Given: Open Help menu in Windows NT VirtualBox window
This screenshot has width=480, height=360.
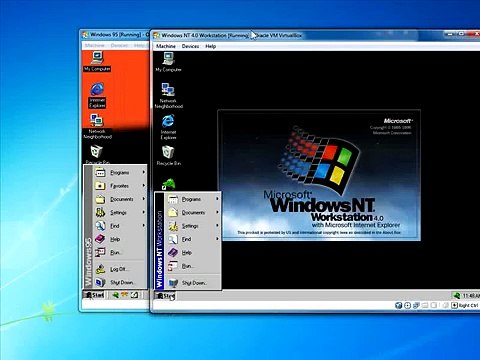Looking at the screenshot, I should [x=210, y=46].
